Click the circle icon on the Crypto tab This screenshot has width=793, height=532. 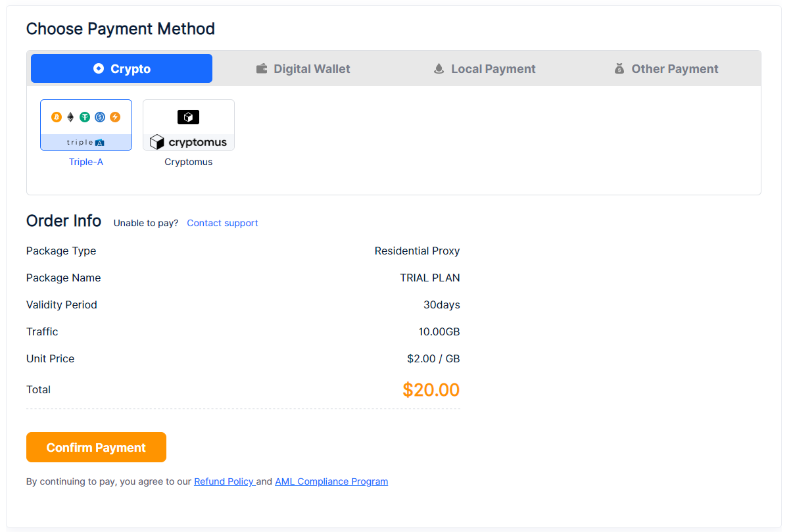click(99, 68)
